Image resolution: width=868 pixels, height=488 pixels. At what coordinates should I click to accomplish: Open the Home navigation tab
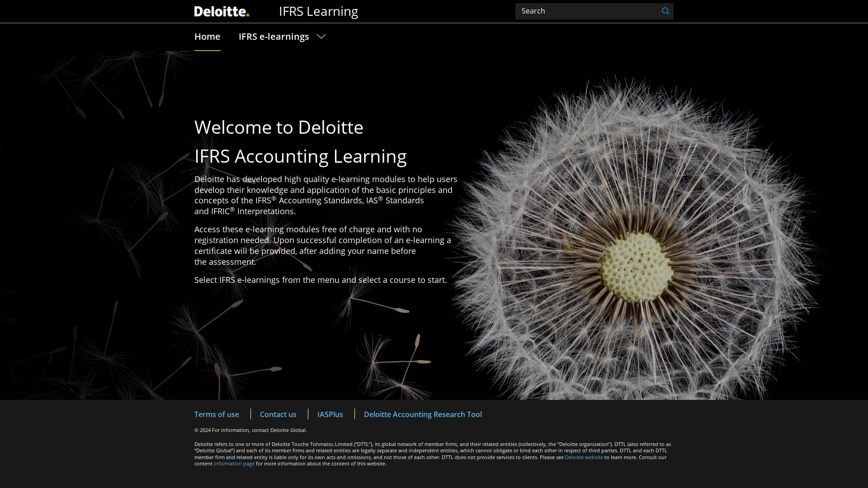[207, 37]
